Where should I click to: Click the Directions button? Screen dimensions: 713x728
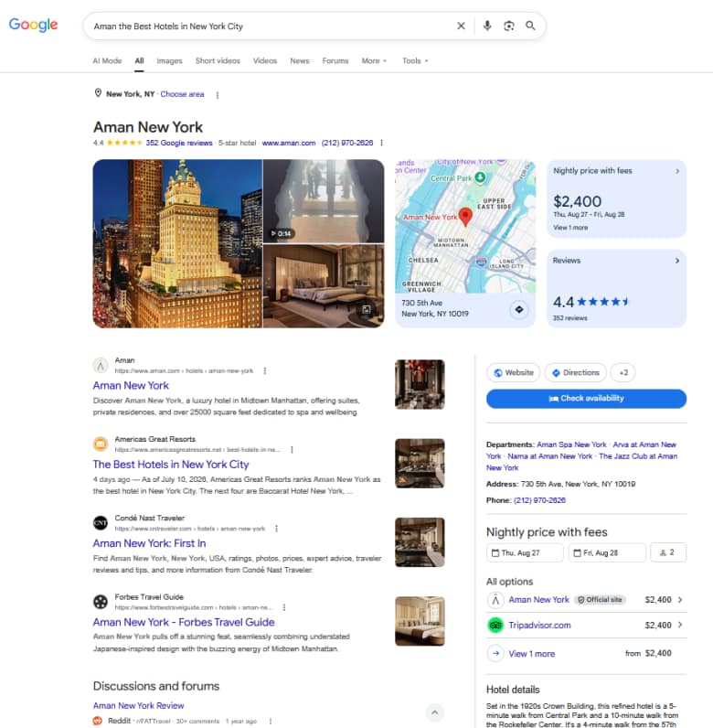point(576,373)
